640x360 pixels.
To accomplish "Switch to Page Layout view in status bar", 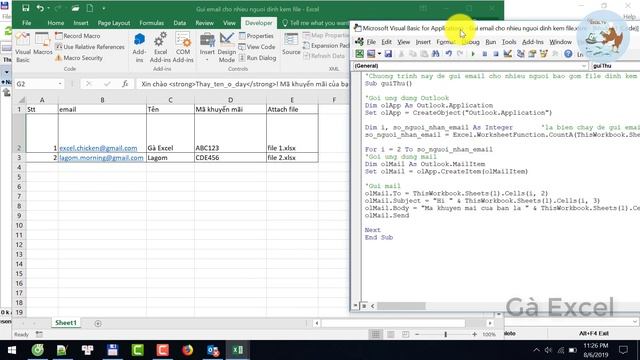I will tap(391, 334).
